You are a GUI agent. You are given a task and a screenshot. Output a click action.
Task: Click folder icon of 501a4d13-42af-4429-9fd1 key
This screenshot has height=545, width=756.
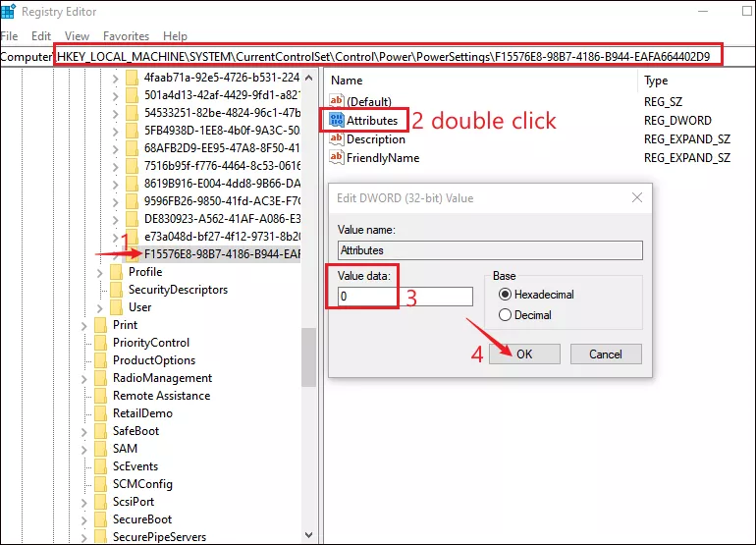click(132, 95)
